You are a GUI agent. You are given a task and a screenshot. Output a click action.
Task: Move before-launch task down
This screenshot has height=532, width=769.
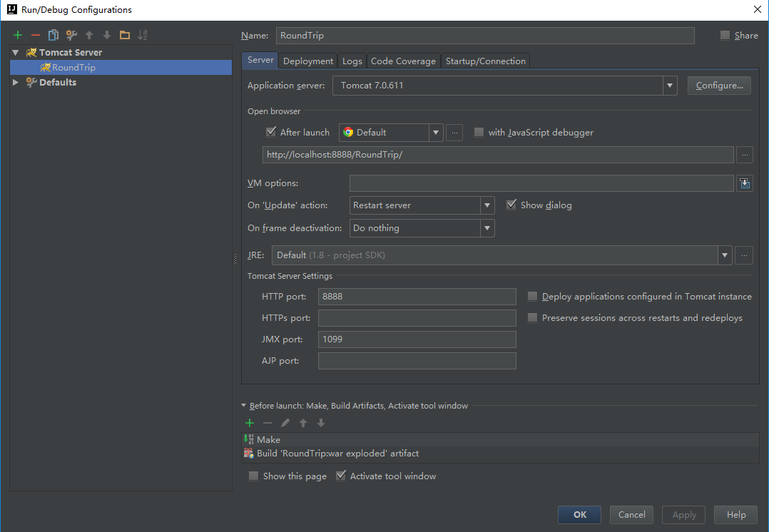[321, 423]
